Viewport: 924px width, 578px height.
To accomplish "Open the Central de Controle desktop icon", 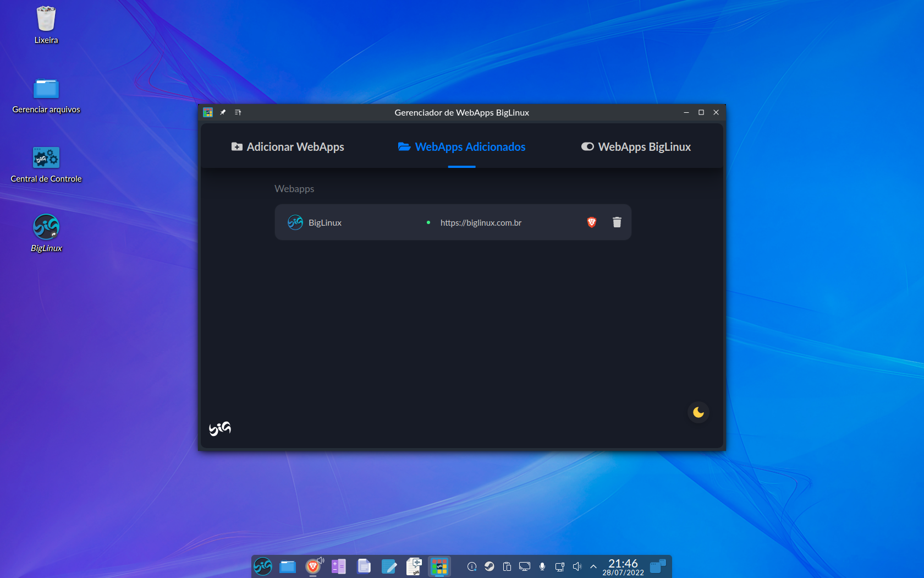I will [x=46, y=165].
